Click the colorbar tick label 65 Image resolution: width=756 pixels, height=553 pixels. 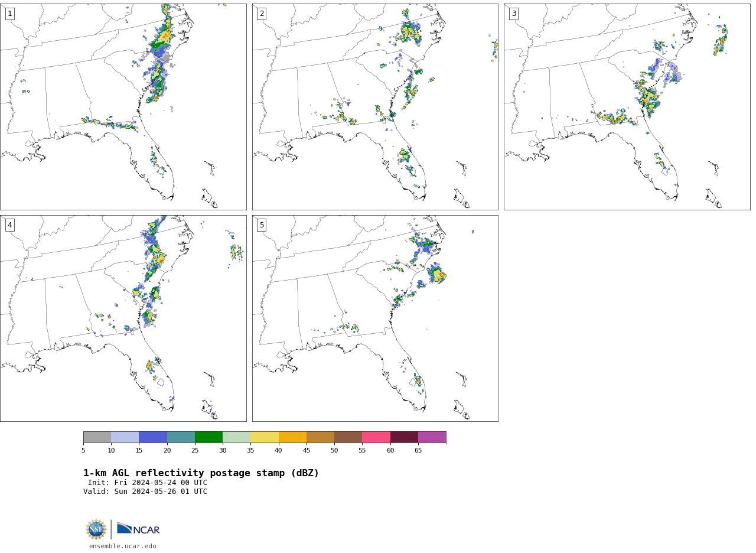(x=418, y=451)
